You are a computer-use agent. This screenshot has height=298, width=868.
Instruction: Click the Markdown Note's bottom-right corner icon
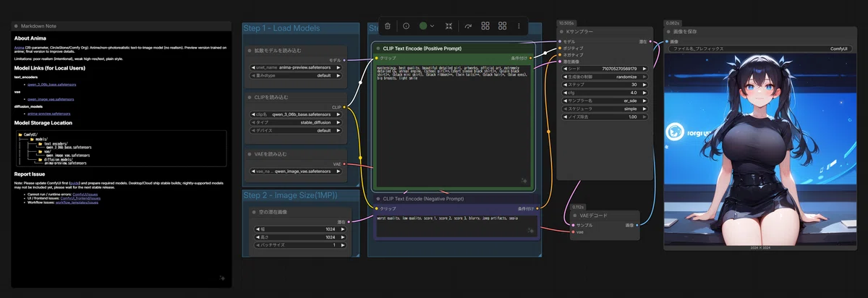(x=224, y=278)
